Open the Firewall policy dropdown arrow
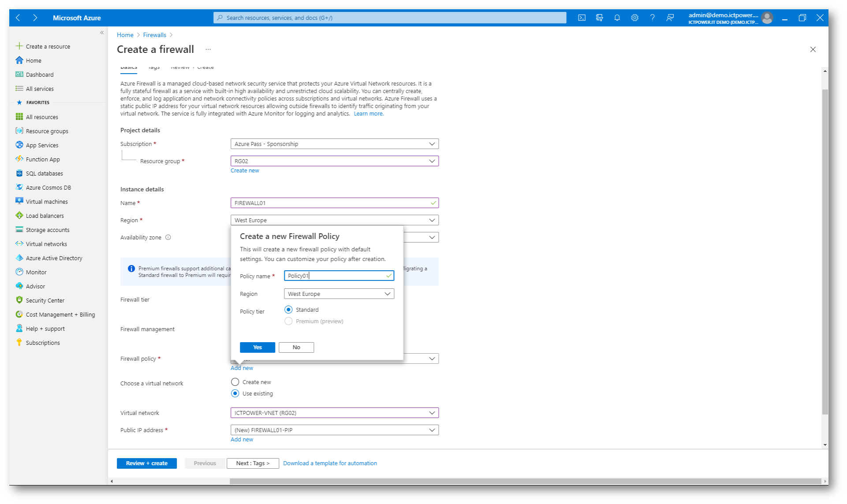The image size is (847, 504). (x=432, y=359)
